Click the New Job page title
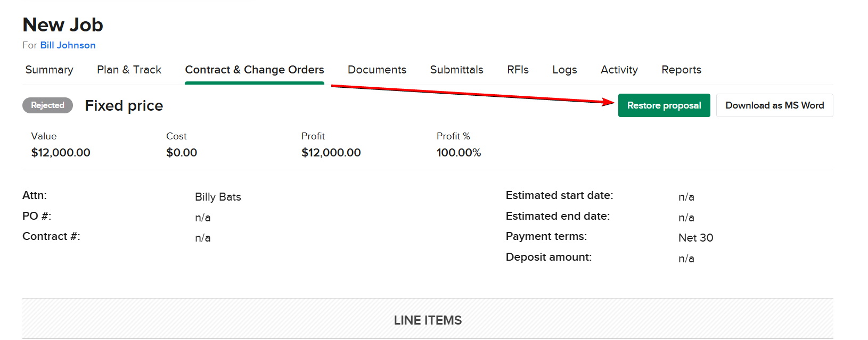Screen dimensions: 868x340 (x=63, y=25)
